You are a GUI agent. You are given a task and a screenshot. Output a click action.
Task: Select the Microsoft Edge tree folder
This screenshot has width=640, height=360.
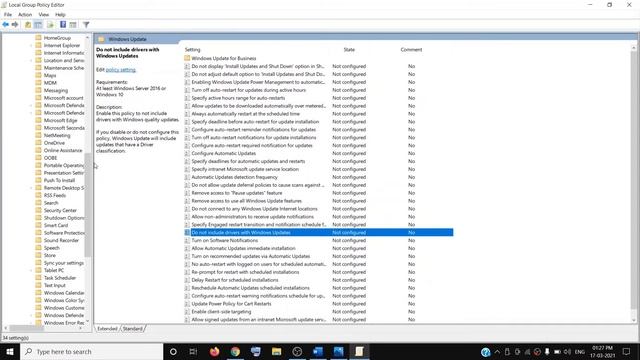pyautogui.click(x=60, y=120)
